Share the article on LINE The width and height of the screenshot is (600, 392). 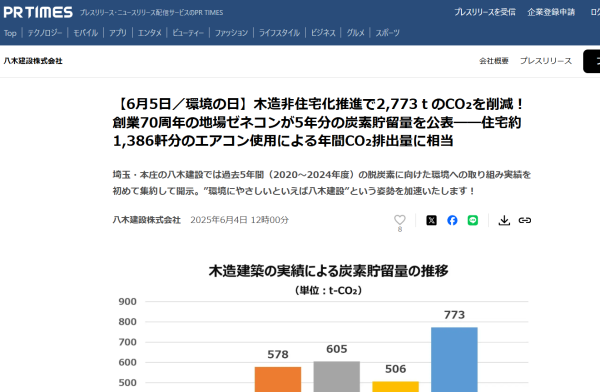pyautogui.click(x=473, y=220)
